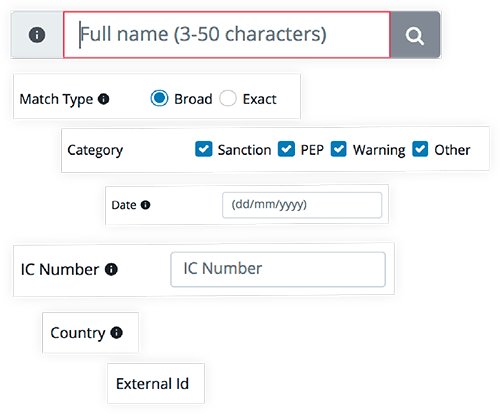500x414 pixels.
Task: Click the Date label text
Action: click(x=124, y=205)
